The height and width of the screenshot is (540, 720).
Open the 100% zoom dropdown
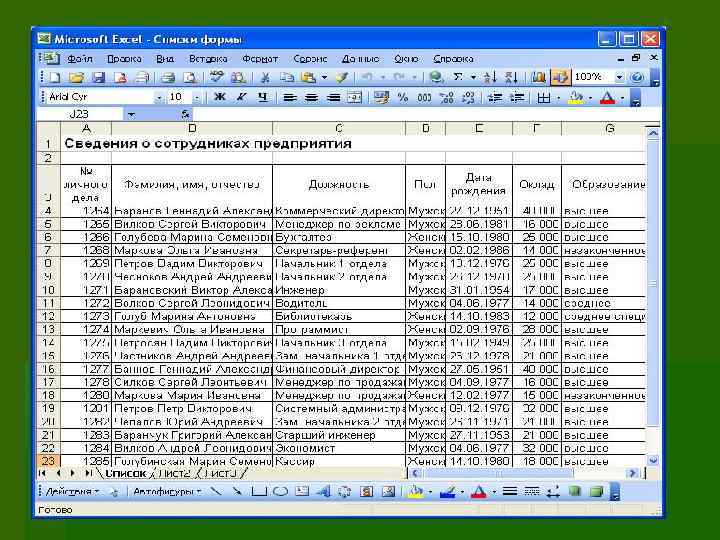[619, 77]
